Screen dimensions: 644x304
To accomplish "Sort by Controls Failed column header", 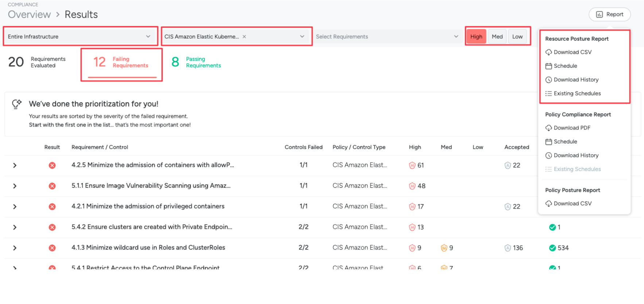I will [303, 147].
